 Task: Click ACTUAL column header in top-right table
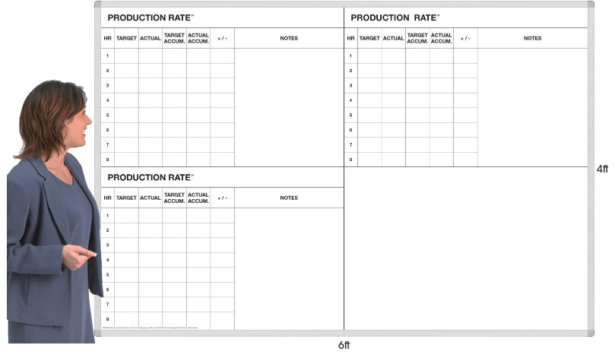tap(393, 38)
